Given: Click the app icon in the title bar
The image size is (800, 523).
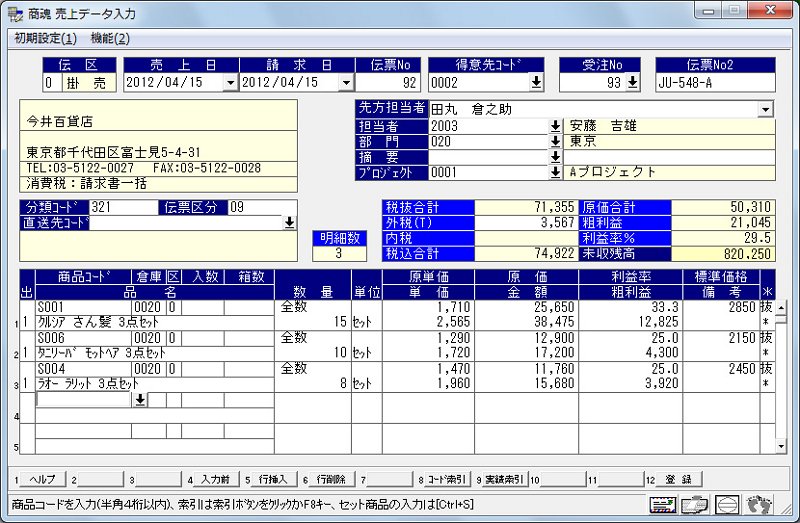Looking at the screenshot, I should click(15, 14).
